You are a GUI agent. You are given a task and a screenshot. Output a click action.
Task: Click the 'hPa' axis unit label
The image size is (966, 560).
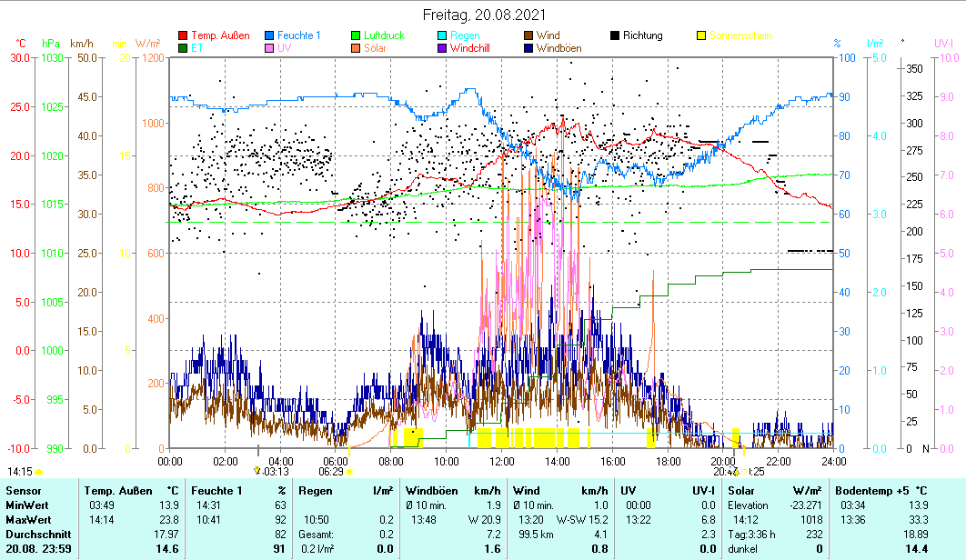[x=51, y=44]
